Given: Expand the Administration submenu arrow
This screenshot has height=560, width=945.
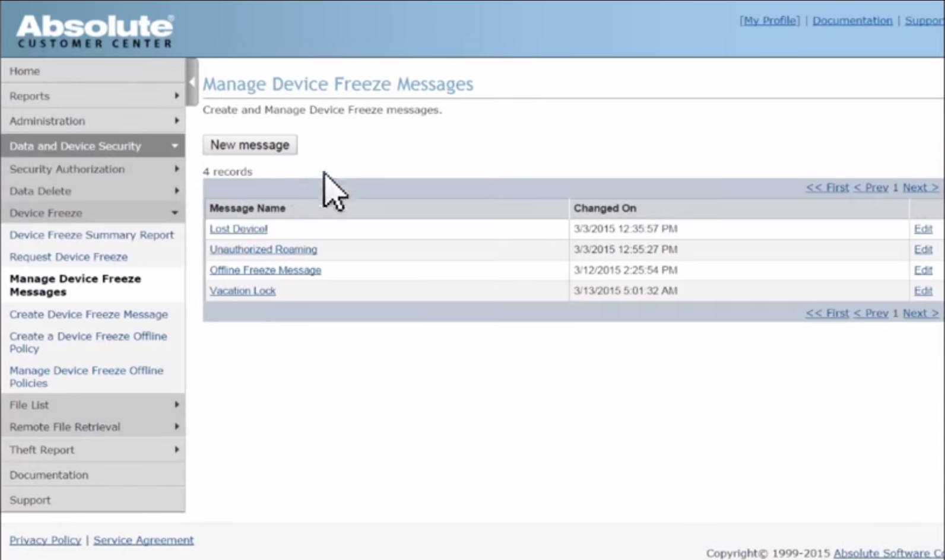Looking at the screenshot, I should 176,120.
